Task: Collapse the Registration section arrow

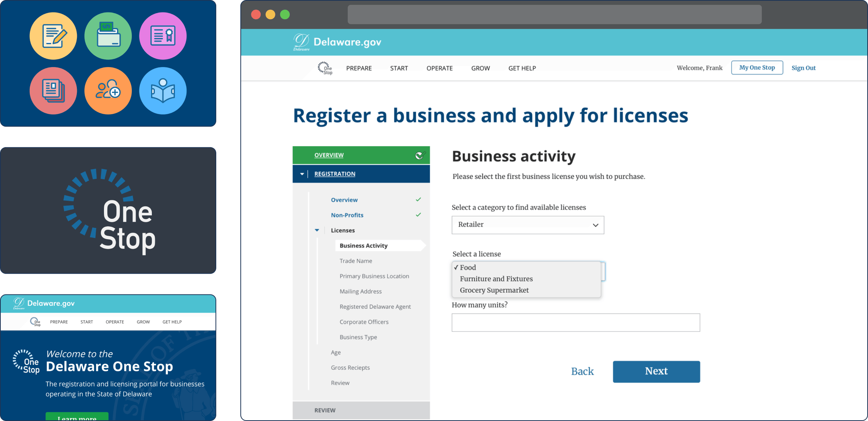Action: click(302, 174)
